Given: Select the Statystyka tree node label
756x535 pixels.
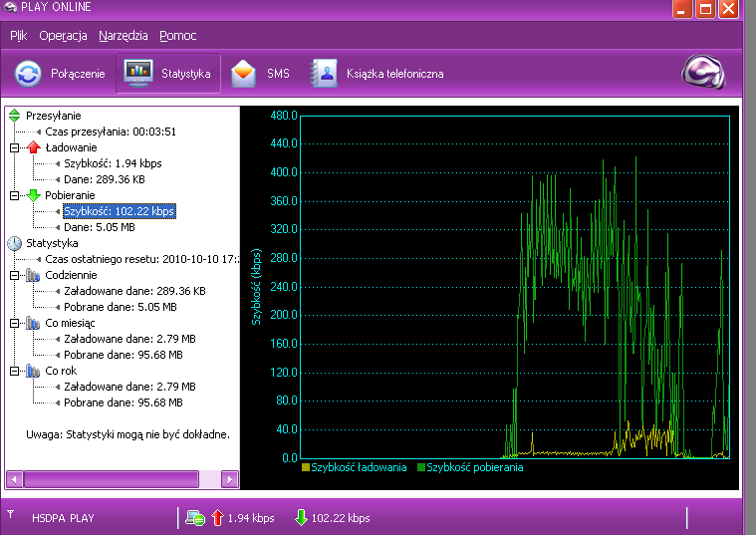Looking at the screenshot, I should [x=52, y=243].
